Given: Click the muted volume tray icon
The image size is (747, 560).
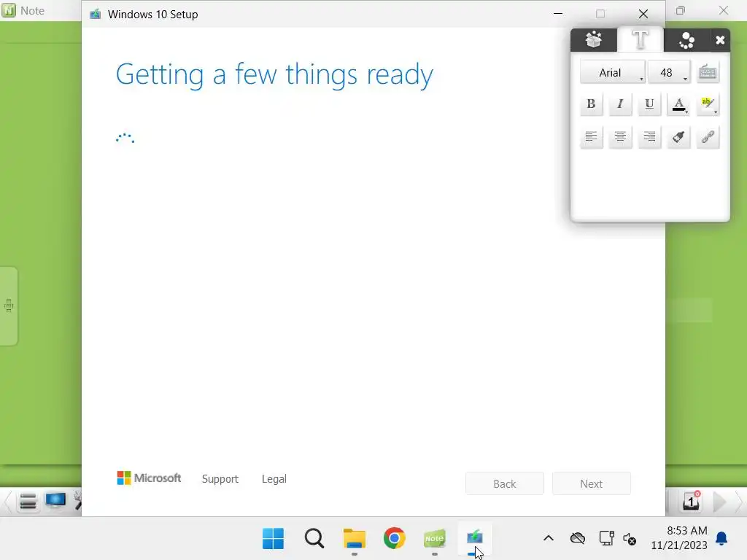Looking at the screenshot, I should pyautogui.click(x=630, y=539).
